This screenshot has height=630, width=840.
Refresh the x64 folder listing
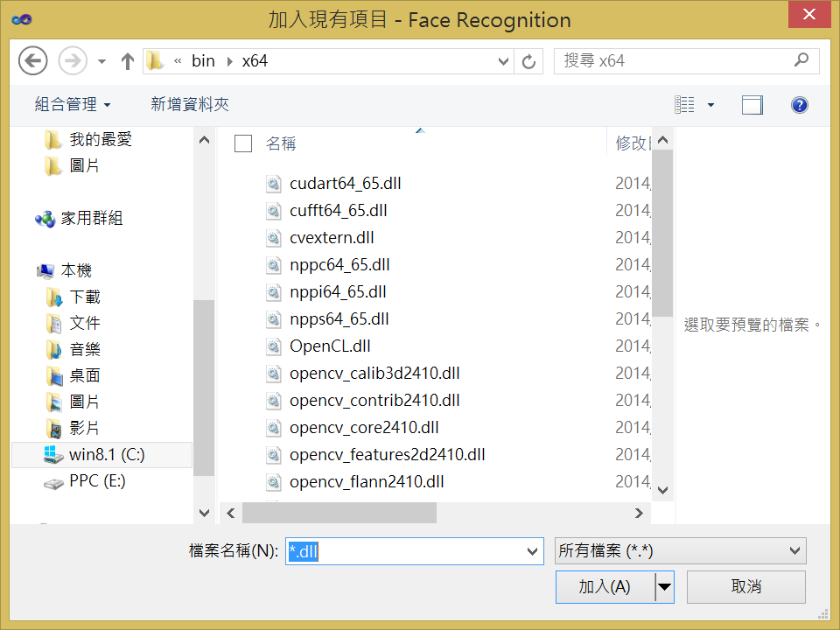coord(528,61)
